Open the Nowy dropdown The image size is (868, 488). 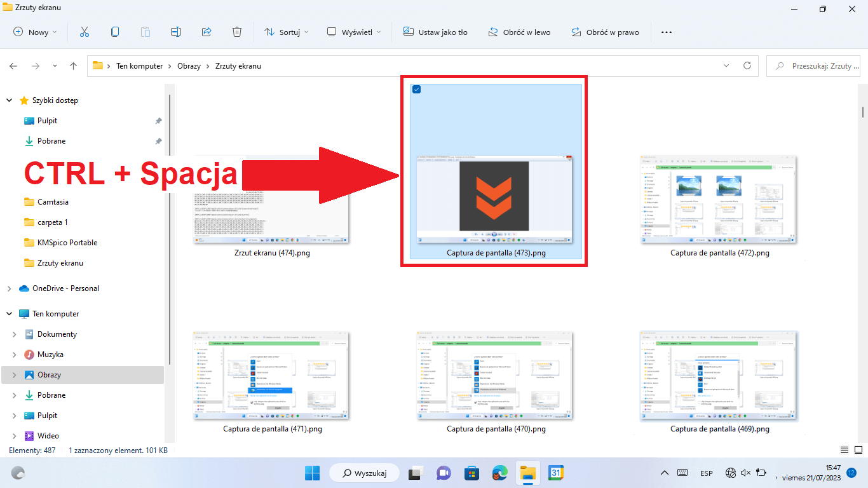pos(36,32)
